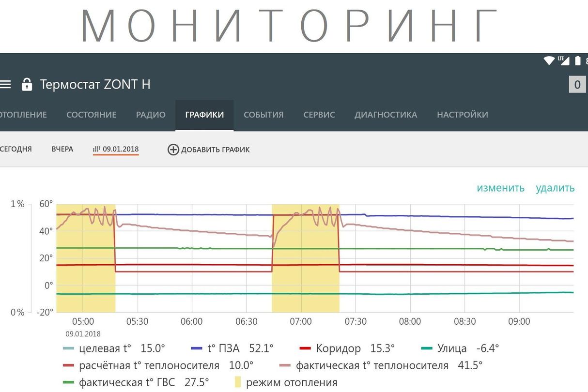Click the notification counter badge showing 0
This screenshot has width=588, height=392.
coord(577,85)
